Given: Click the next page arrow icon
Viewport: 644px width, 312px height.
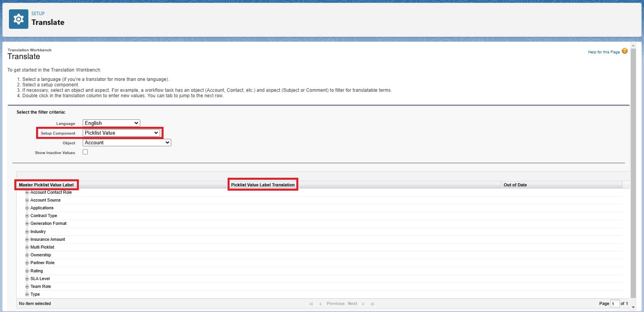Looking at the screenshot, I should click(x=363, y=304).
